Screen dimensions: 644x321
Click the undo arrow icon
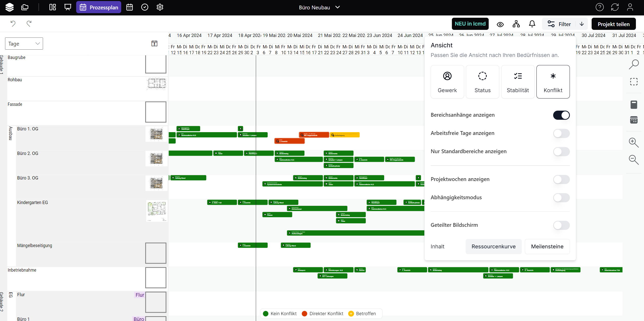(x=13, y=24)
